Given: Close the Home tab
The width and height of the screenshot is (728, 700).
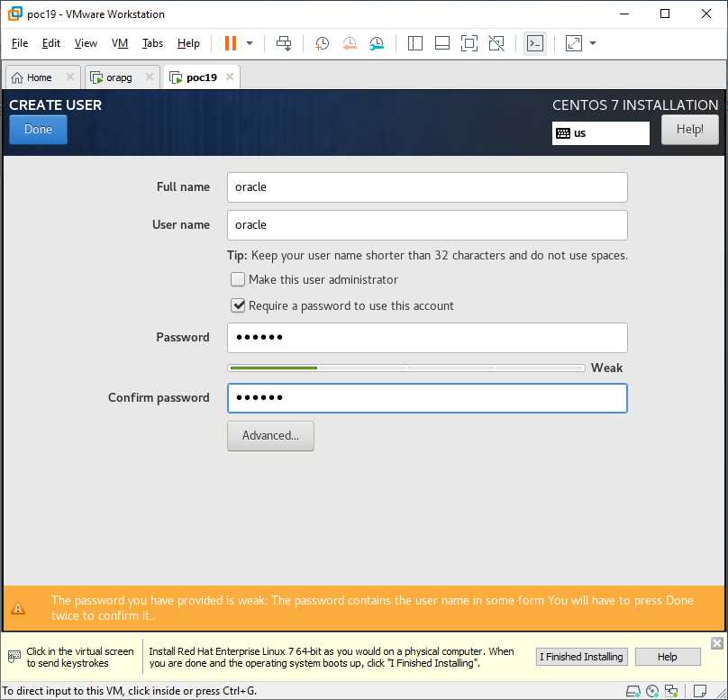Looking at the screenshot, I should click(x=69, y=77).
